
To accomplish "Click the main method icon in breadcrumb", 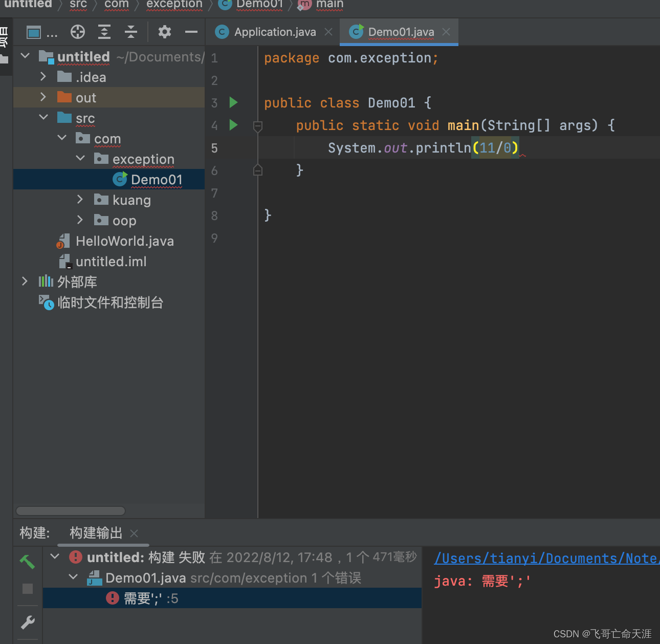I will coord(304,4).
